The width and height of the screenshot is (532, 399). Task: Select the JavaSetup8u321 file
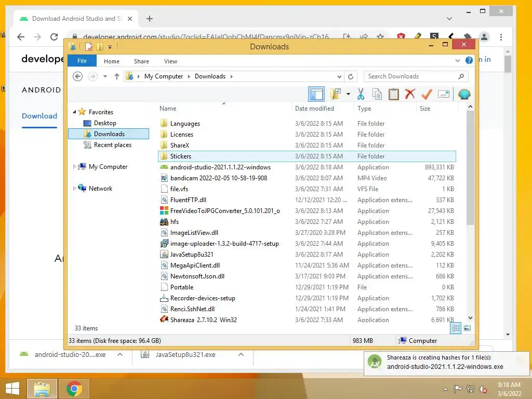tap(192, 255)
